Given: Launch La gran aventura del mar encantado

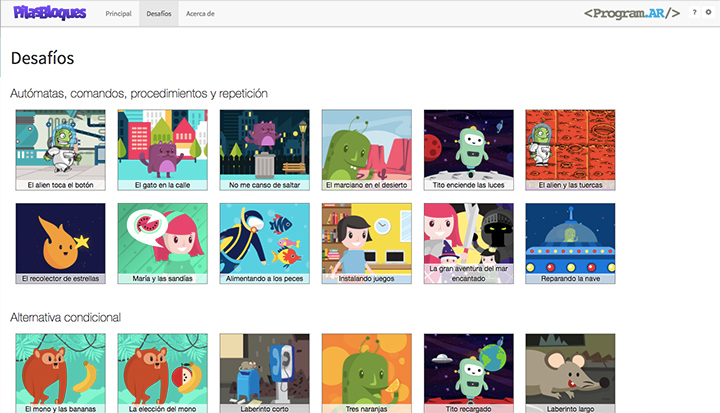Looking at the screenshot, I should point(468,243).
